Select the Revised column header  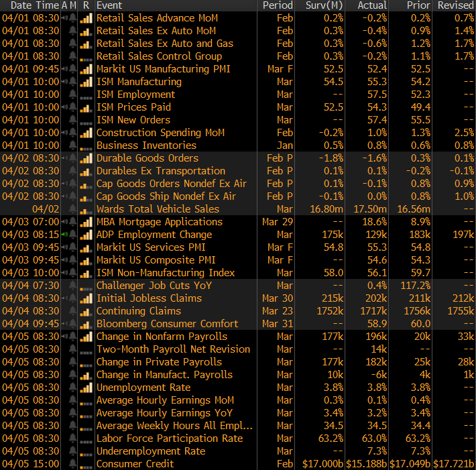click(x=455, y=5)
